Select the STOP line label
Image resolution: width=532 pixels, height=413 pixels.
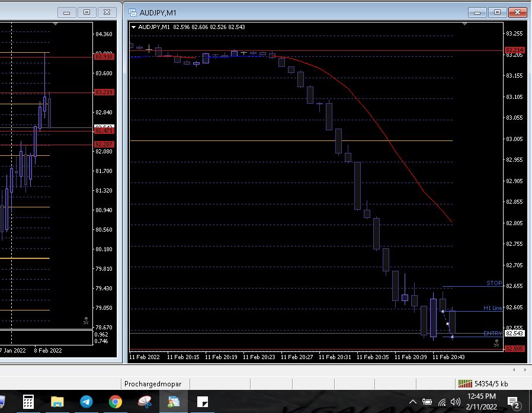coord(494,283)
